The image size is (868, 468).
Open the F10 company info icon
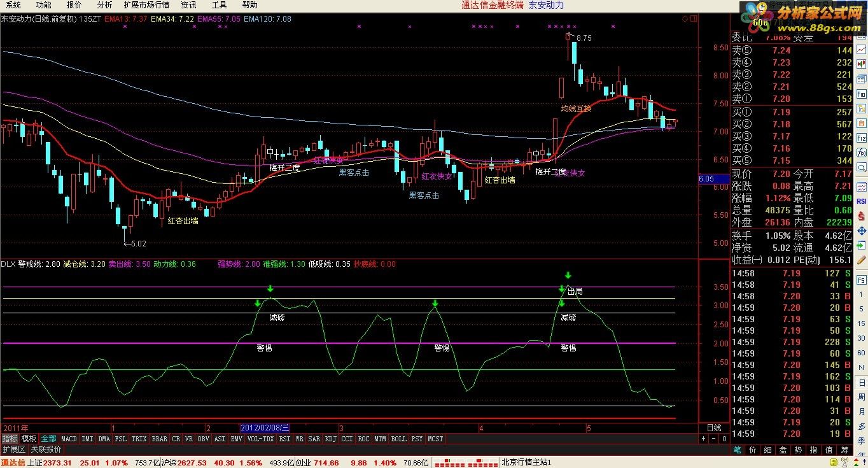861,94
